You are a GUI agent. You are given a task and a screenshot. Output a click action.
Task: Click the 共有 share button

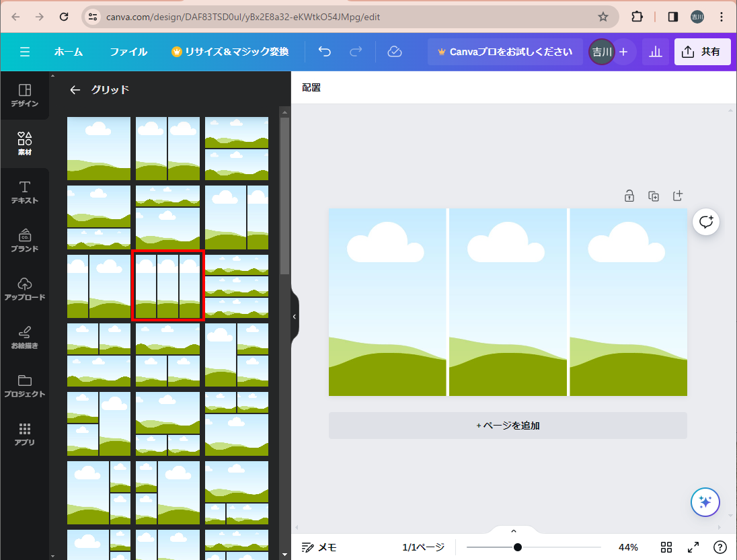702,52
